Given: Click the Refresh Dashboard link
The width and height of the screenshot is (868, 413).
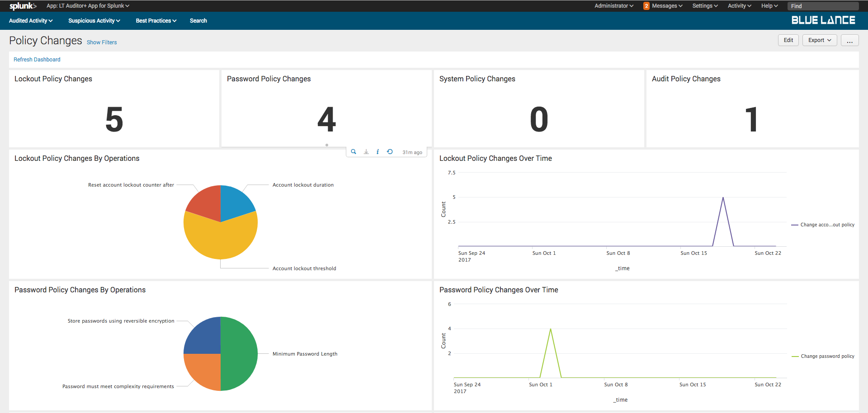Looking at the screenshot, I should coord(37,59).
